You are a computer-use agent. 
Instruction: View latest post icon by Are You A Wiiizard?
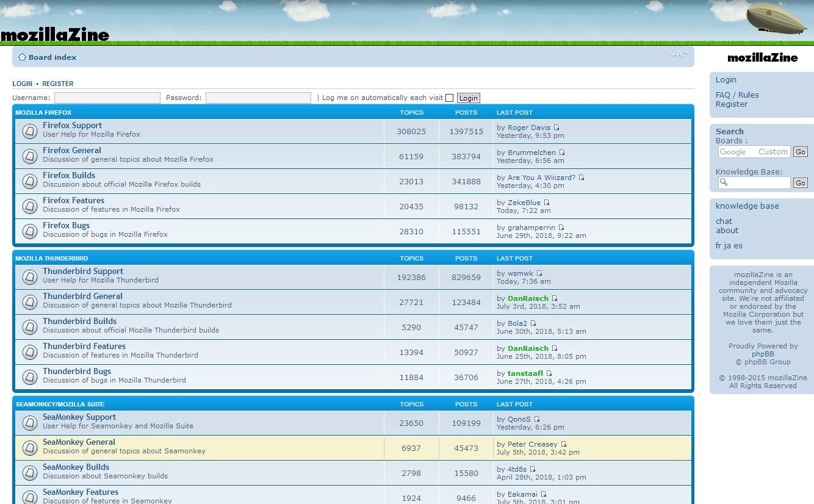coord(582,178)
